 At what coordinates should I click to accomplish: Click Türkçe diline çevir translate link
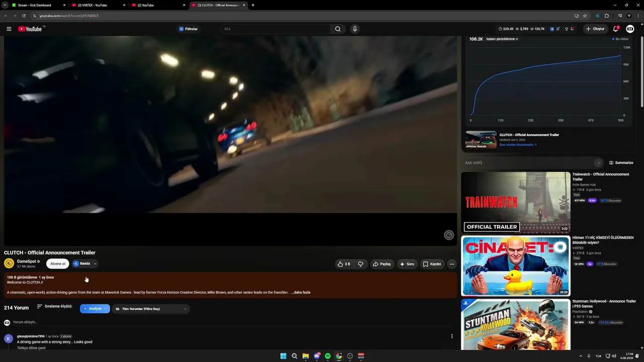point(31,348)
